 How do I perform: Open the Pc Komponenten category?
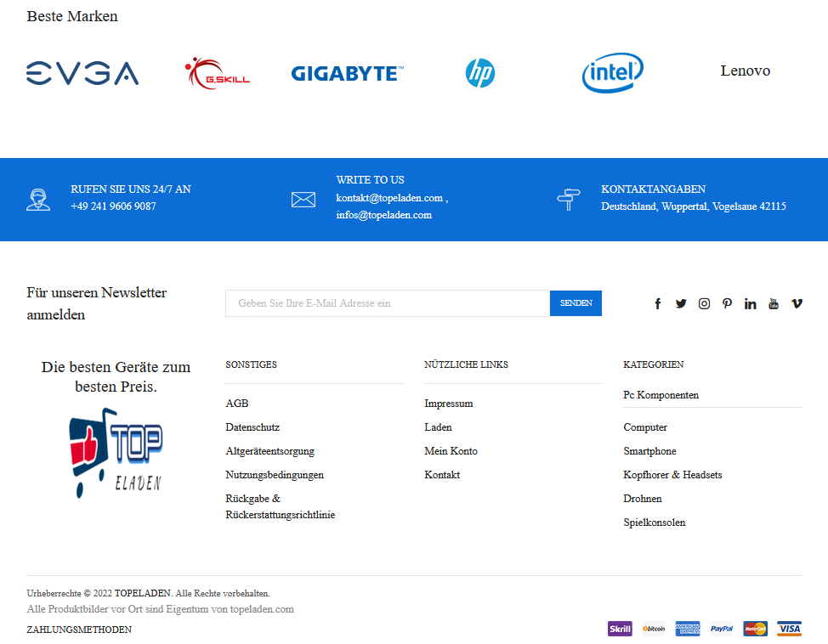point(661,395)
